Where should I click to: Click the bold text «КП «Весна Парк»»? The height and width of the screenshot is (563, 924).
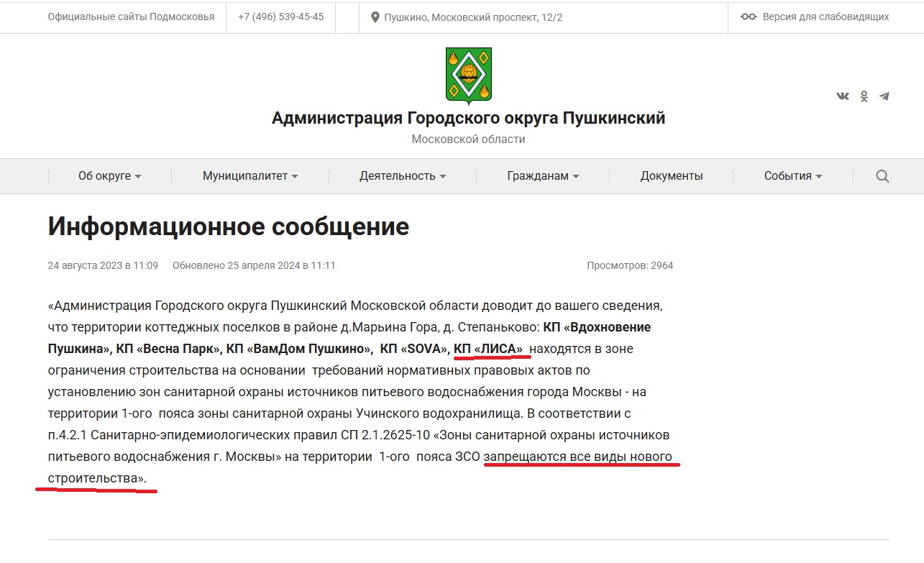coord(168,349)
